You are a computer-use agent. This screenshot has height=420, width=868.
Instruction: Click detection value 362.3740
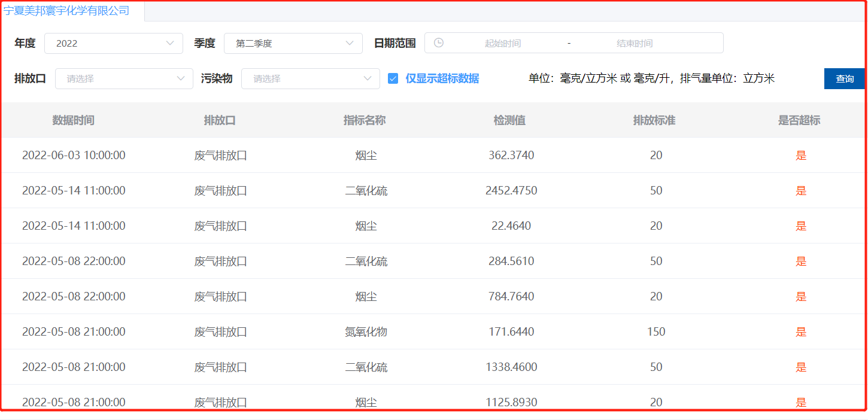tap(511, 156)
